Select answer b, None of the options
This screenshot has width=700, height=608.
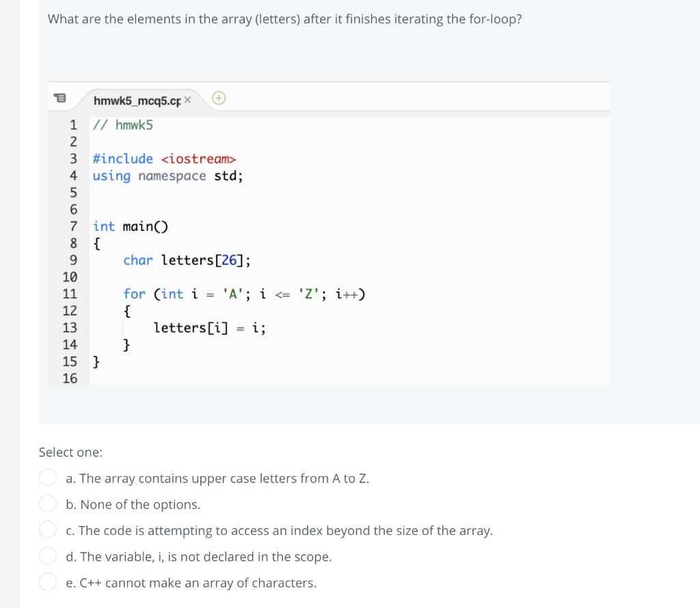(x=48, y=503)
